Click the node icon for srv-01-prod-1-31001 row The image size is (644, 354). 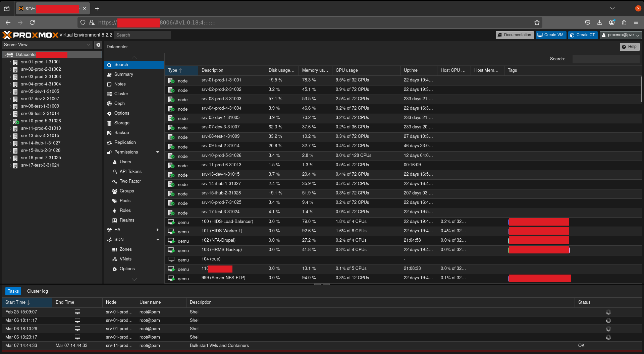(x=171, y=80)
